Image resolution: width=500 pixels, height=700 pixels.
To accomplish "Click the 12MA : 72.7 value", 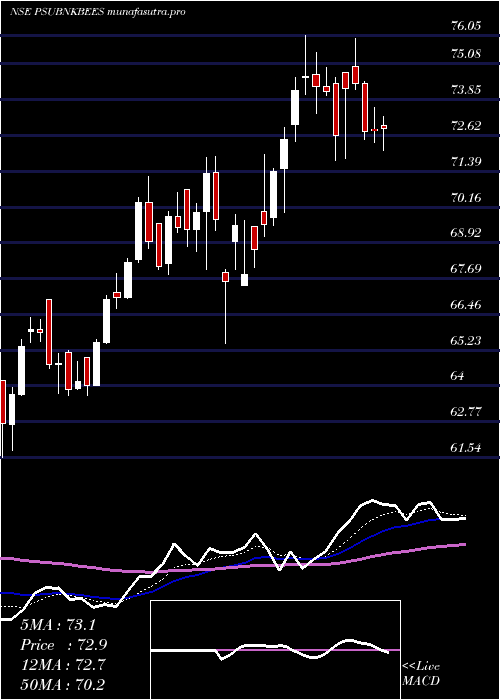I will 64,665.
